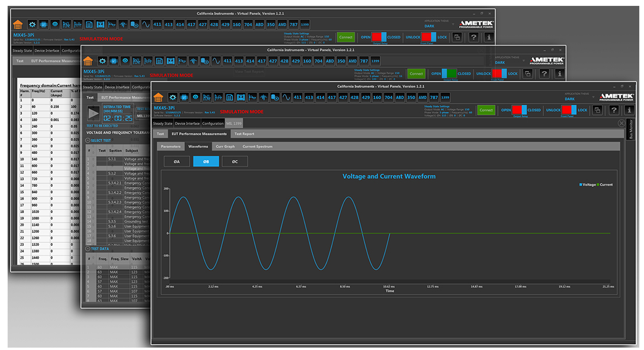Viewport: 644px width, 350px height.
Task: Switch to the Configuration tab in front window
Action: (x=213, y=123)
